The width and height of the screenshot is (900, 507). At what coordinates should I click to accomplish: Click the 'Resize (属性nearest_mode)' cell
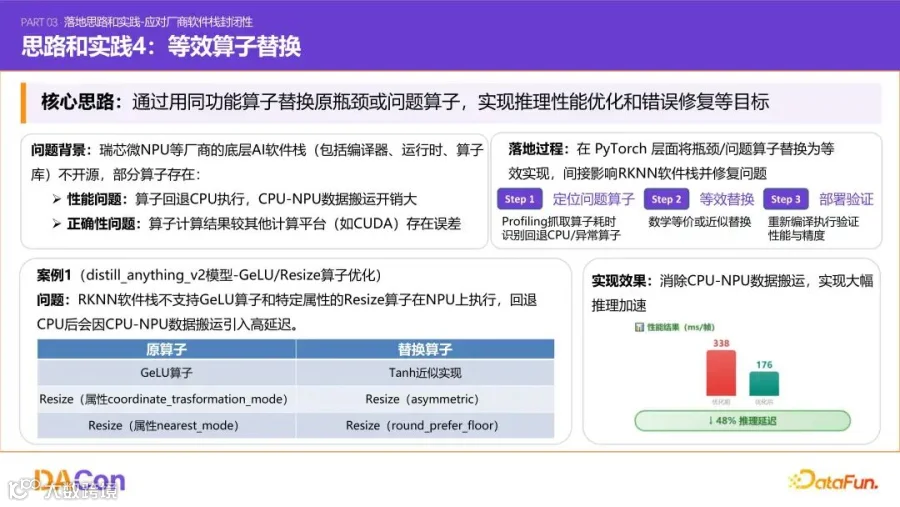point(166,425)
